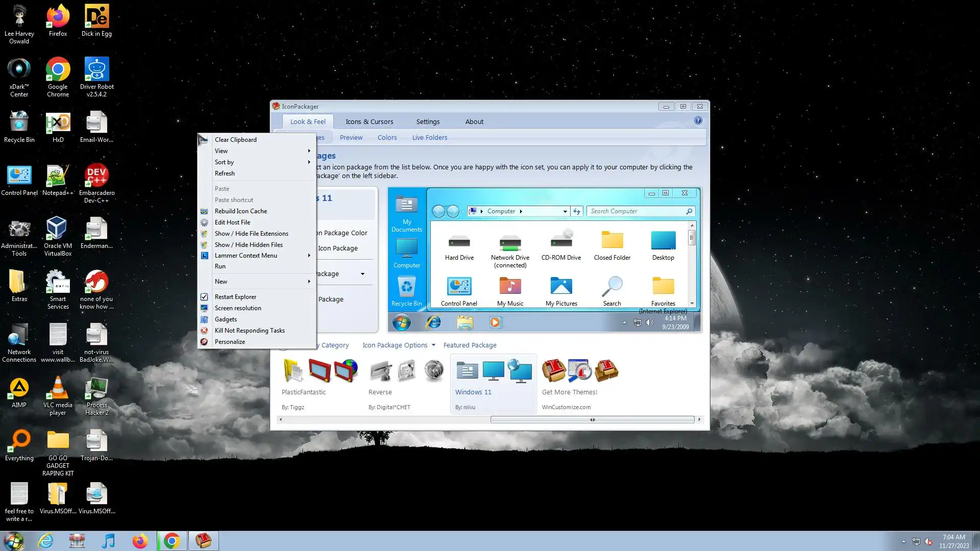The image size is (980, 551).
Task: Toggle Show / Hide Hidden Files
Action: (249, 245)
